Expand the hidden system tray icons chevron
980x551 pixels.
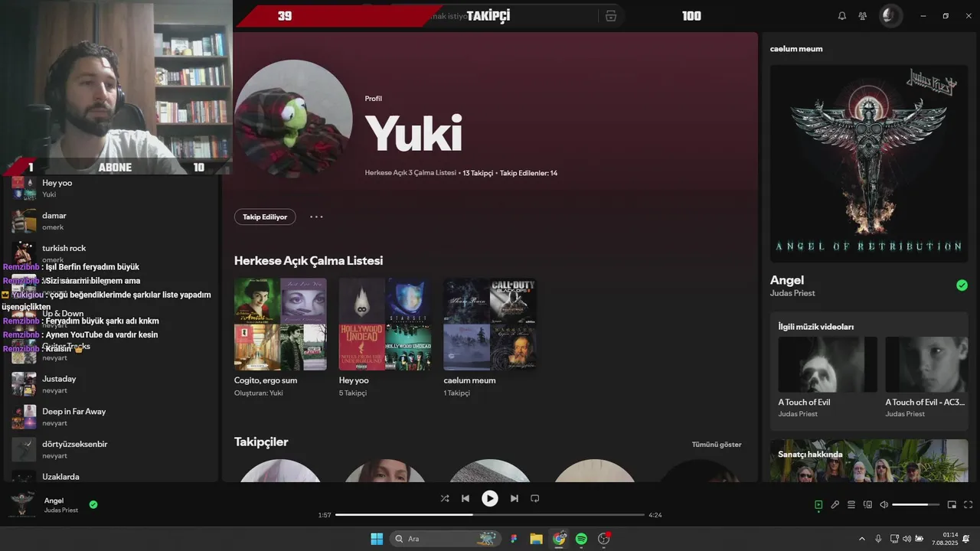(x=862, y=539)
